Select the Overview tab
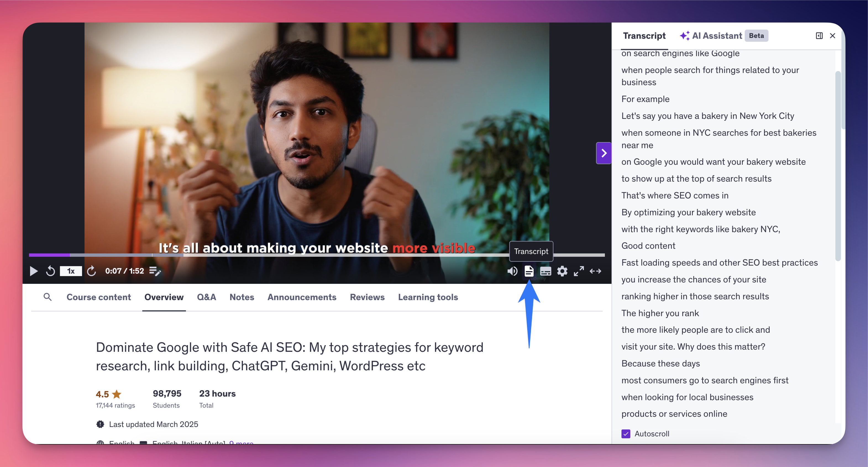The image size is (868, 467). pos(164,297)
